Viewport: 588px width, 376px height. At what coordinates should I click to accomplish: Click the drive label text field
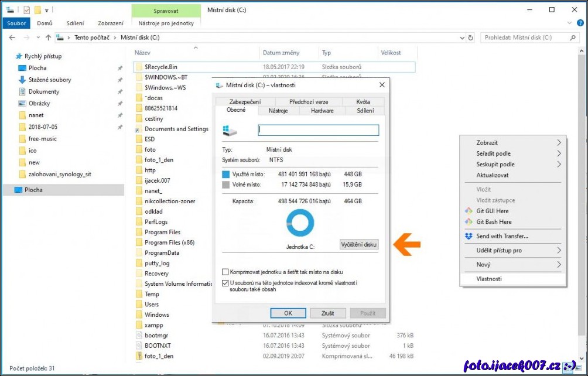(318, 130)
